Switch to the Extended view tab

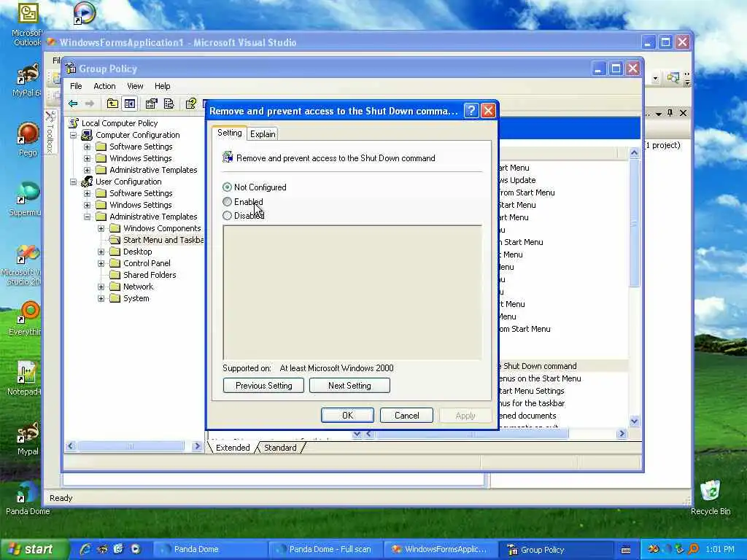tap(233, 448)
